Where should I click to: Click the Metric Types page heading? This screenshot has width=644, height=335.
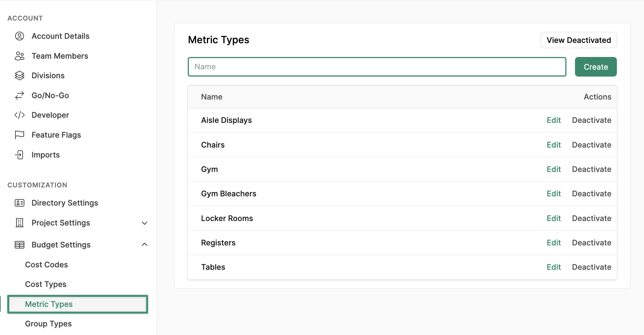(219, 40)
